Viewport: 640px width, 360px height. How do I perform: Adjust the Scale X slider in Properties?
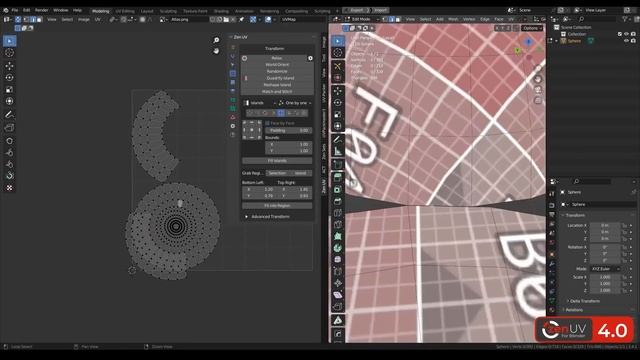pos(605,277)
